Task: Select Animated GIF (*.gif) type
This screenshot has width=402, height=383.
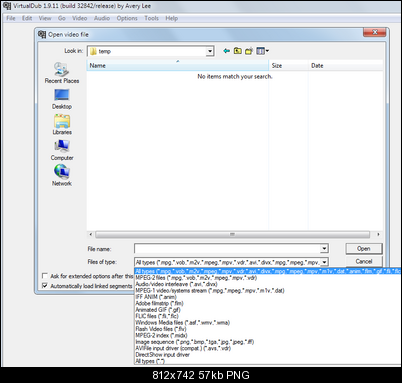Action: (x=267, y=310)
